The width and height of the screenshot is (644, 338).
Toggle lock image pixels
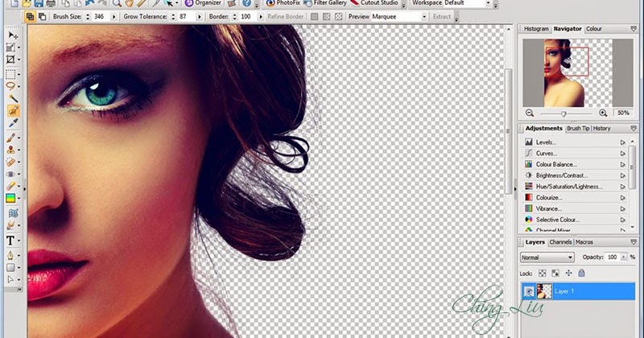pos(555,273)
